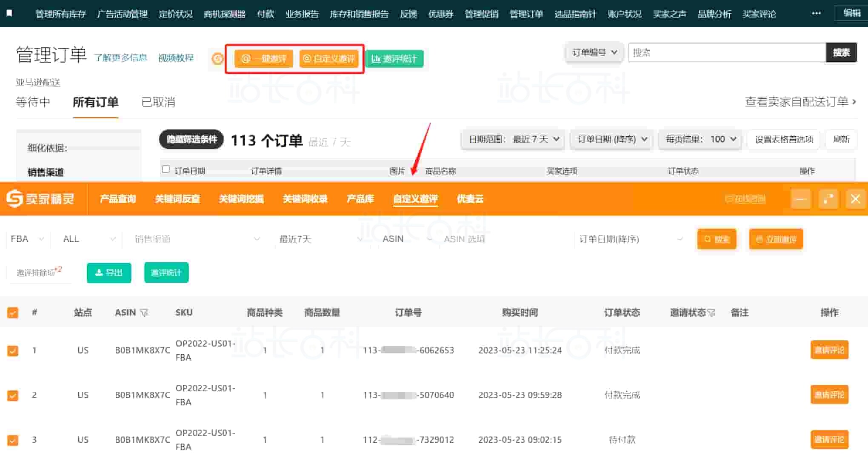Switch to the 等待中 orders tab

[x=33, y=102]
